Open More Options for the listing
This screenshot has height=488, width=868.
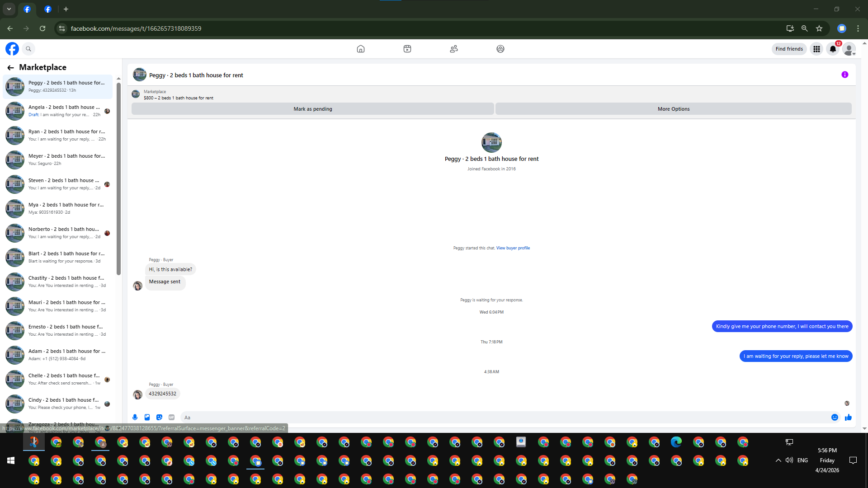[674, 109]
